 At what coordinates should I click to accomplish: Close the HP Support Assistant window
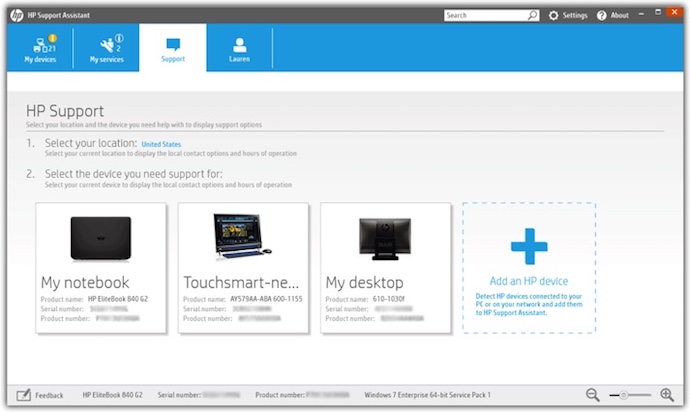coord(674,12)
